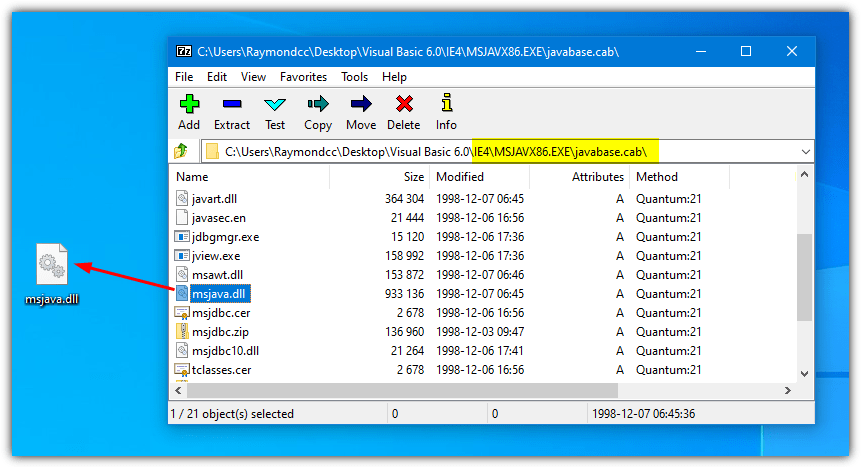Sort by Method column header

[680, 177]
